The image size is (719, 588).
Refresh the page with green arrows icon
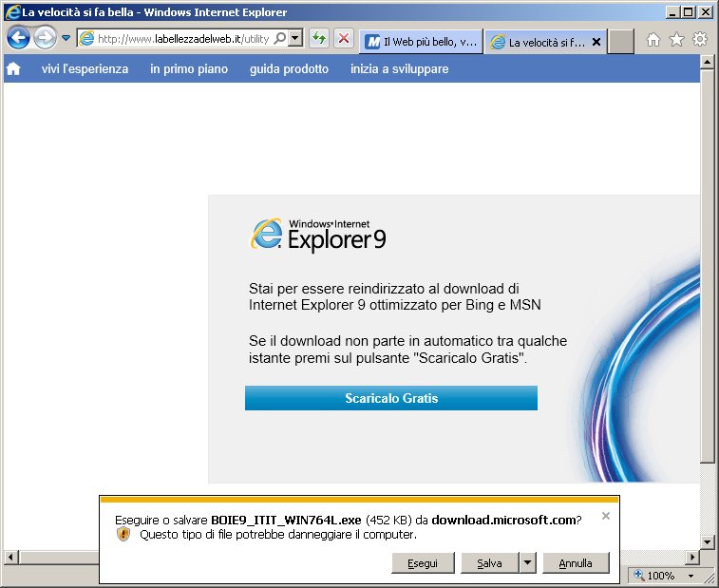pos(319,39)
